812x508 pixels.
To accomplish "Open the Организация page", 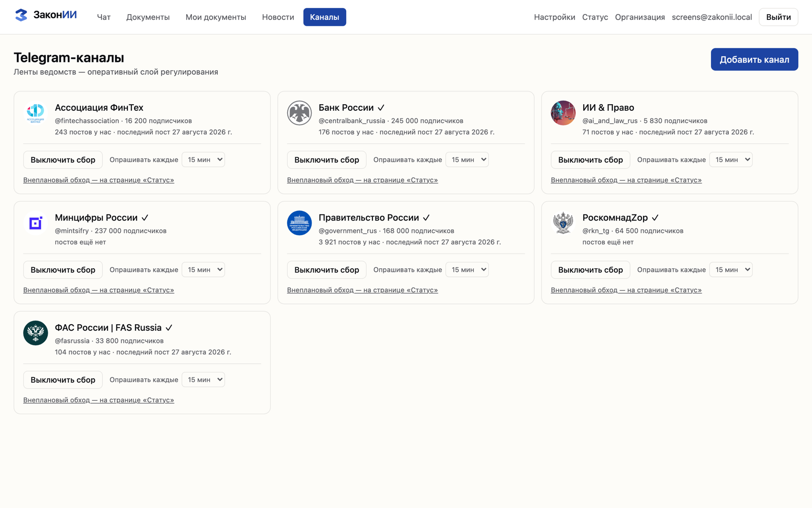I will (x=640, y=17).
